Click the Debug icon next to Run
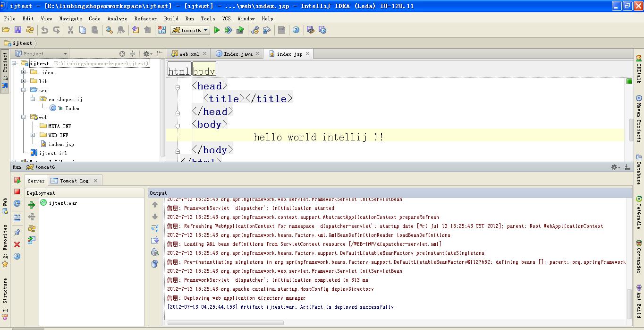The height and width of the screenshot is (330, 644). click(228, 30)
